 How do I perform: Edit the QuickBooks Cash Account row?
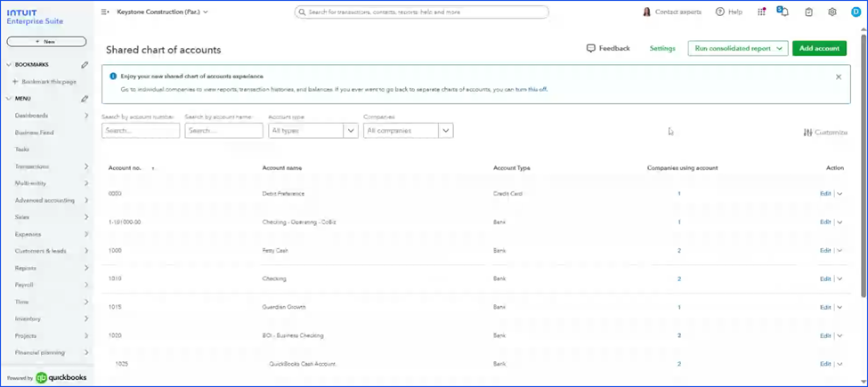825,364
